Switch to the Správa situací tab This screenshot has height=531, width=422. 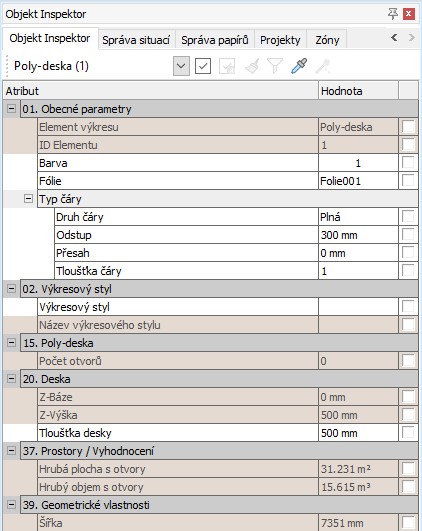(x=136, y=40)
